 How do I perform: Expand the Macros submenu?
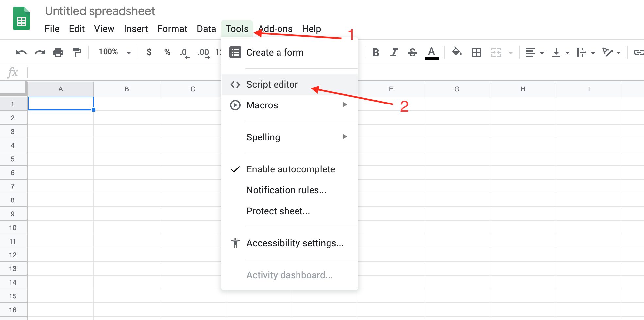262,105
